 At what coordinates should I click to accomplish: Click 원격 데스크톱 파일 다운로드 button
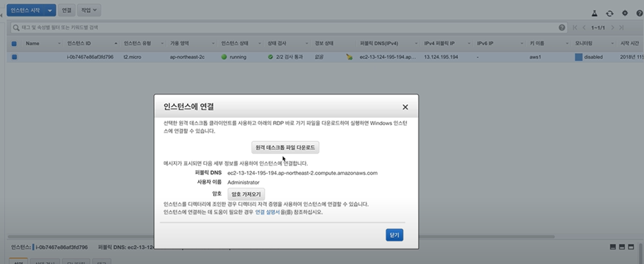point(286,148)
